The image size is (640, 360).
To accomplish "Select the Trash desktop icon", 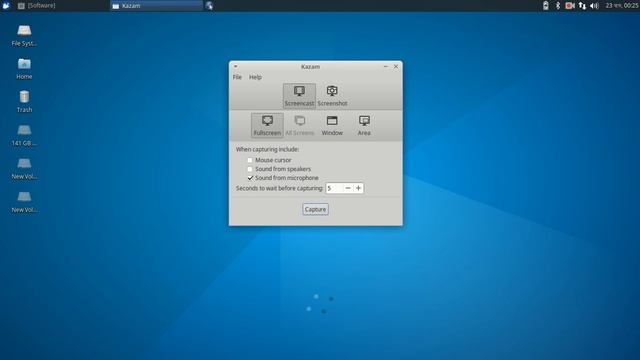I will click(x=24, y=102).
